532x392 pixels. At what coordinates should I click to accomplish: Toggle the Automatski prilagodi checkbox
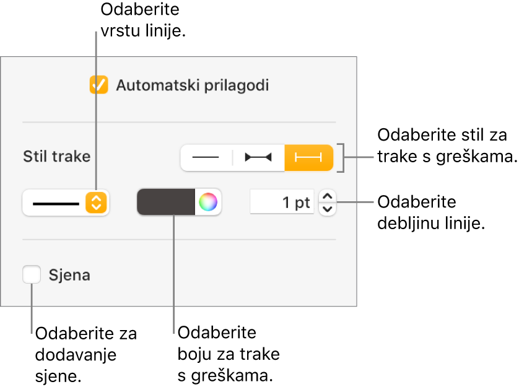(x=99, y=85)
